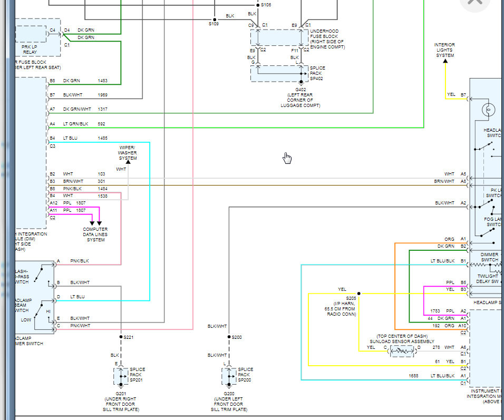Click the TWILIGHT DELAY SW label
This screenshot has height=420, width=504.
488,279
